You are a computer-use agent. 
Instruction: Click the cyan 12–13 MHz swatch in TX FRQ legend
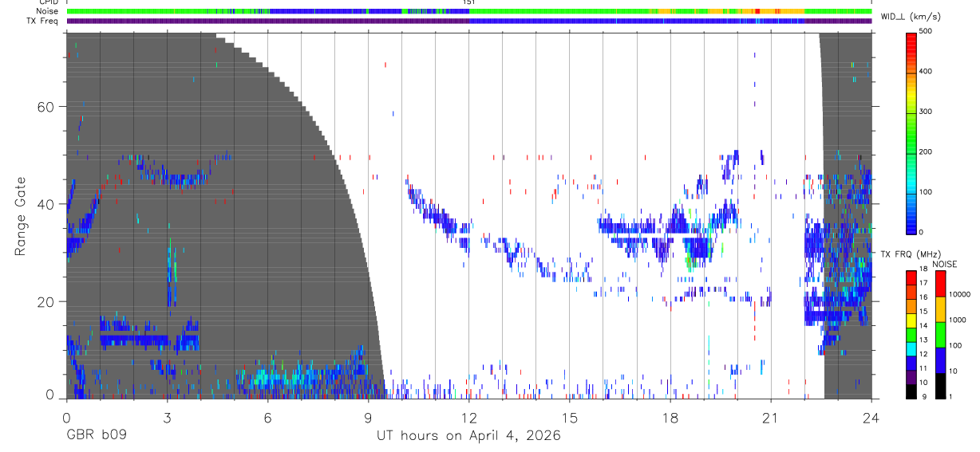[x=912, y=349]
